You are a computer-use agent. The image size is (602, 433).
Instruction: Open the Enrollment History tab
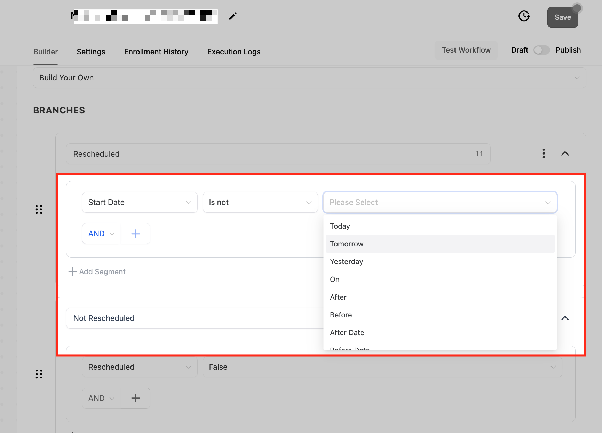(x=156, y=51)
